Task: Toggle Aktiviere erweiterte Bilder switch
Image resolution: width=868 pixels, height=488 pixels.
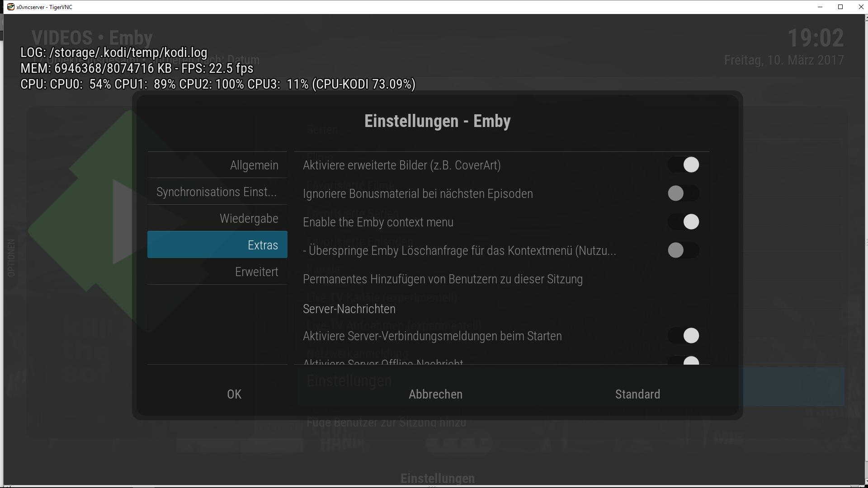Action: (x=684, y=165)
